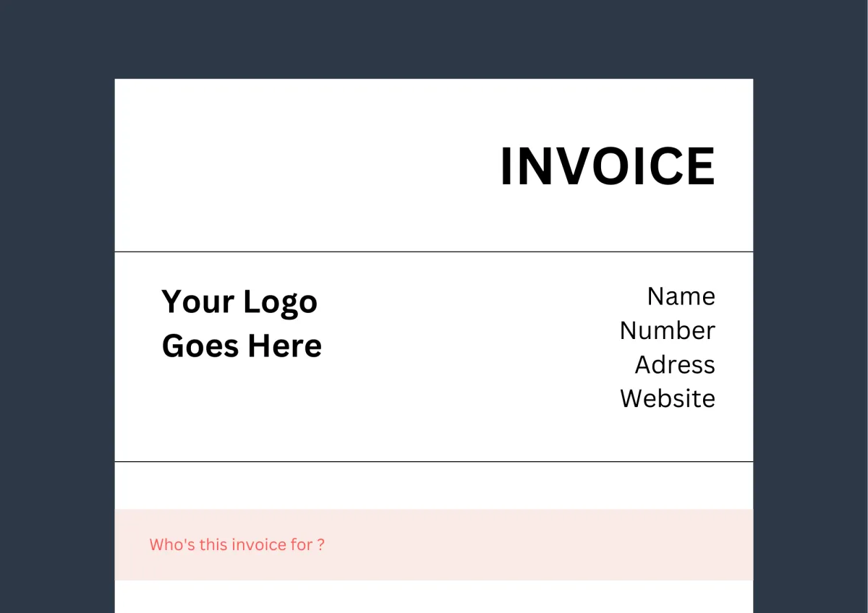Click the letter I in INVOICE heading
Viewport: 868px width, 613px height.
pos(506,166)
